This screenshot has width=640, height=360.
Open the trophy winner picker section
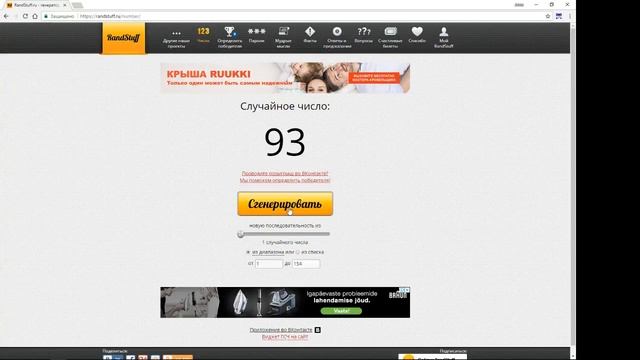(x=230, y=38)
